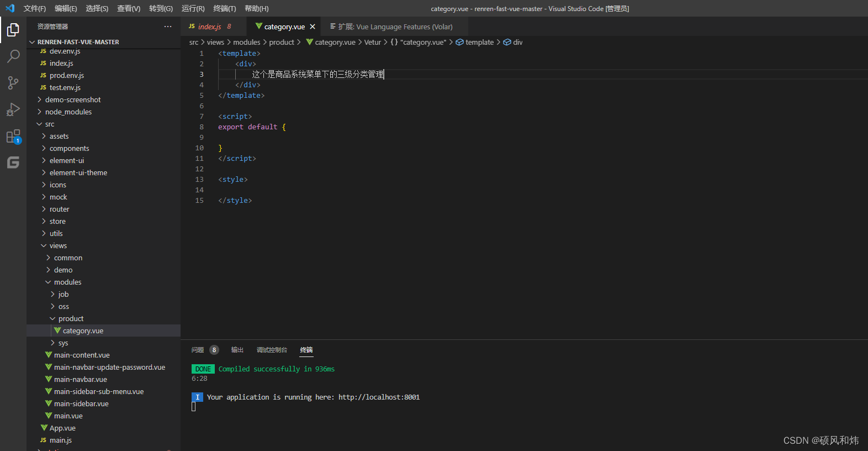Select the category.vue editor tab
868x451 pixels.
tap(284, 27)
